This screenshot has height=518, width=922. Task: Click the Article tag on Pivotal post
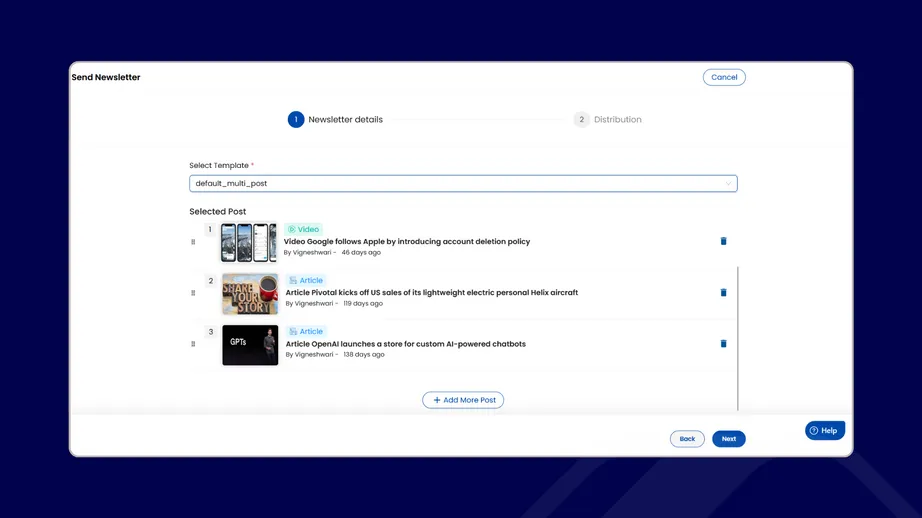point(306,281)
